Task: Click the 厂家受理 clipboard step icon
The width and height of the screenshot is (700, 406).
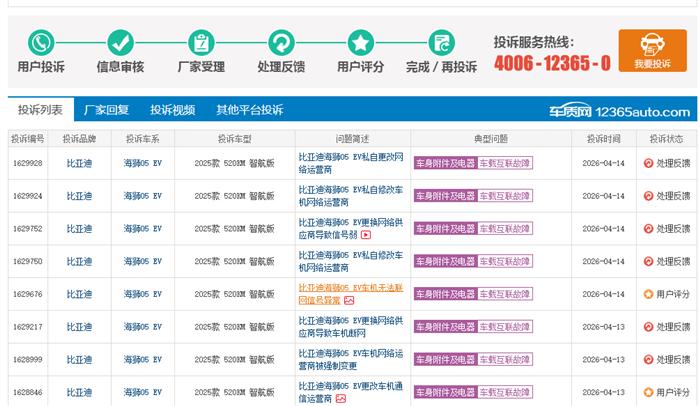Action: pos(201,43)
